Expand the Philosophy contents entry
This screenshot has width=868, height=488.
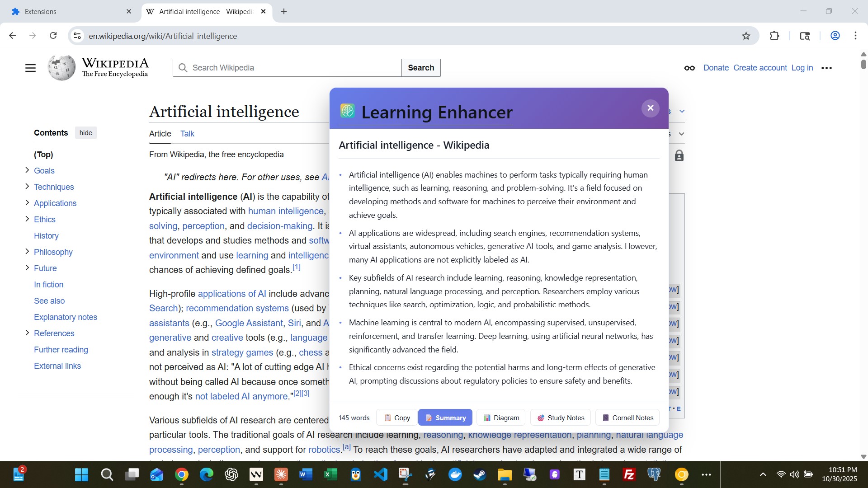[27, 252]
